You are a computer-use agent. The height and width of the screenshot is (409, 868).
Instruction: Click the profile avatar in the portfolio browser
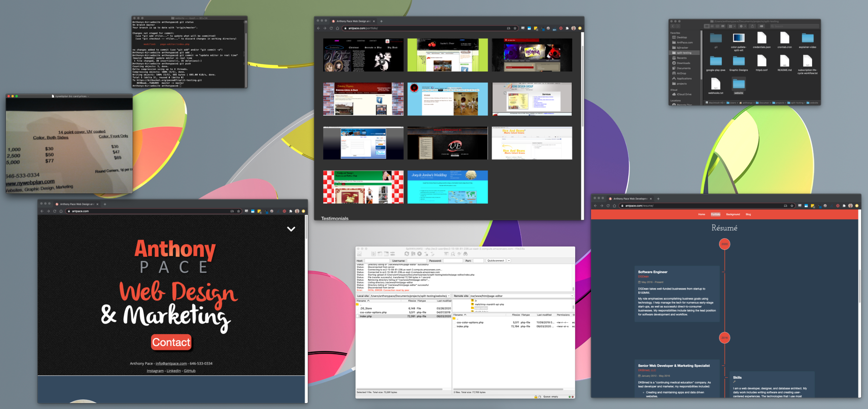(573, 28)
